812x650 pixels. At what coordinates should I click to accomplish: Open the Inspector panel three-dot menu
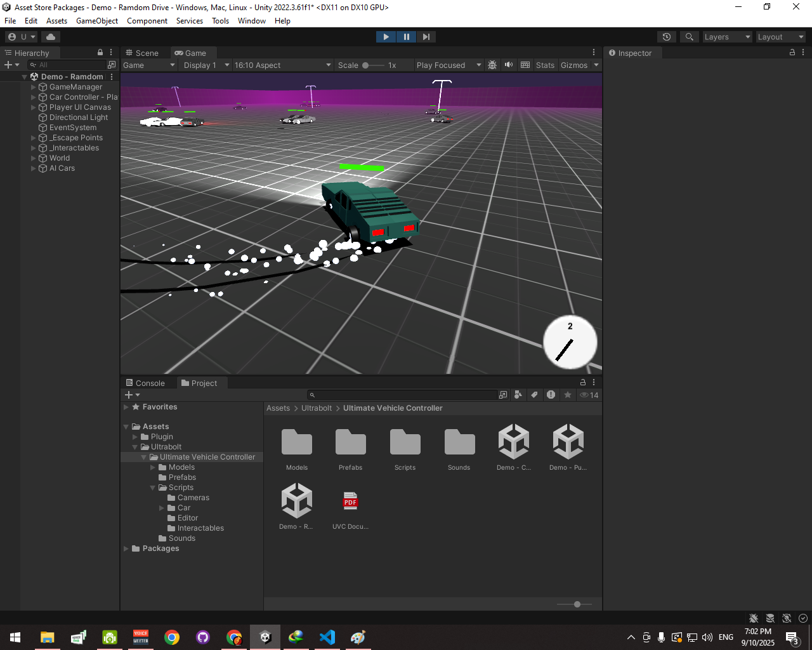tap(803, 53)
